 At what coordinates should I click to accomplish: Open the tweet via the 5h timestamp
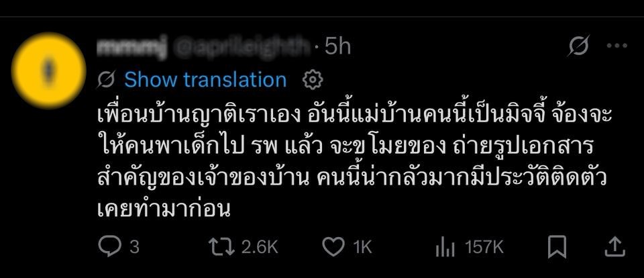337,47
